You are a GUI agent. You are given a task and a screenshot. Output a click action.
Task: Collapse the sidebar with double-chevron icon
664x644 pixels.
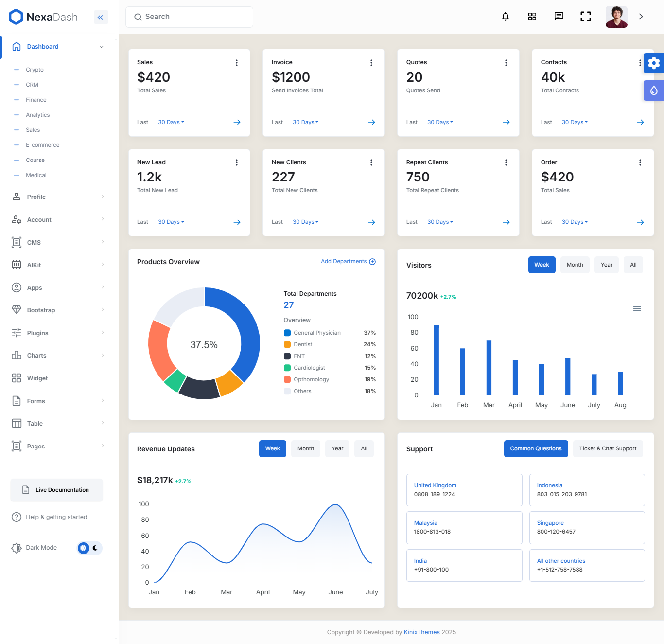pyautogui.click(x=101, y=17)
